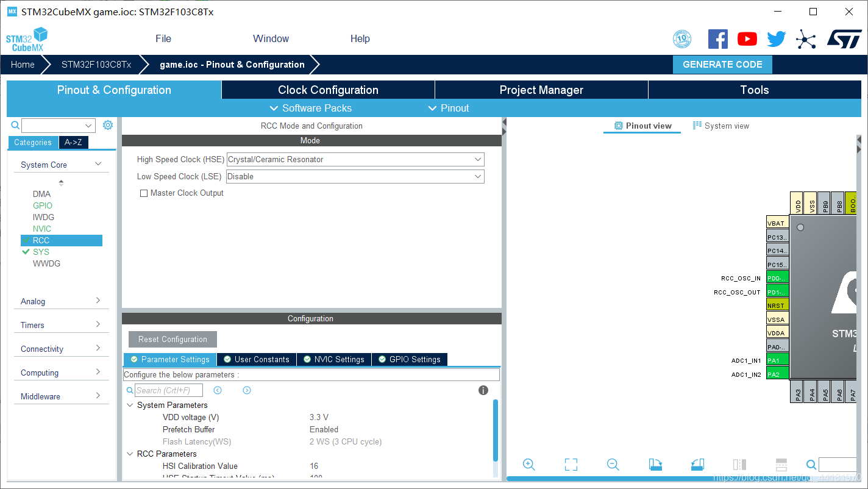Zoom out of the pinout view
The height and width of the screenshot is (489, 868).
[x=613, y=465]
